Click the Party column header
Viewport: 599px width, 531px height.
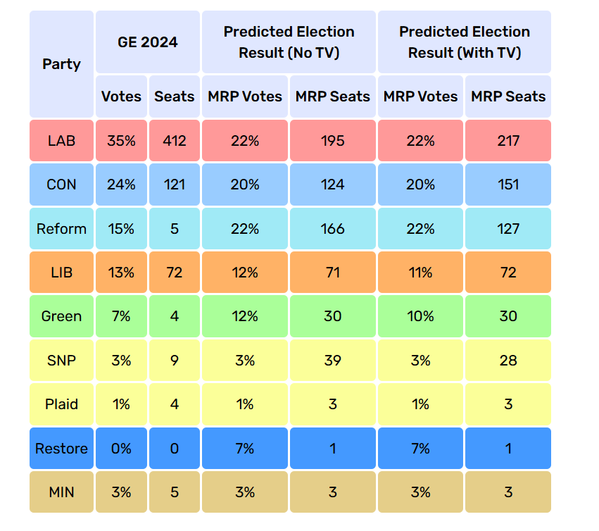pos(62,64)
